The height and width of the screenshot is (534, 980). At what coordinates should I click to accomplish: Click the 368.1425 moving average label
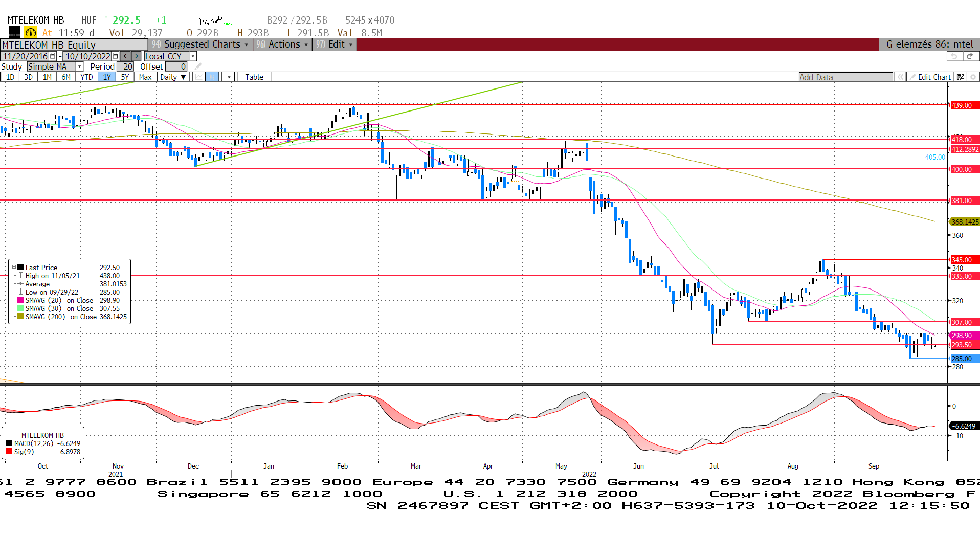(x=965, y=222)
